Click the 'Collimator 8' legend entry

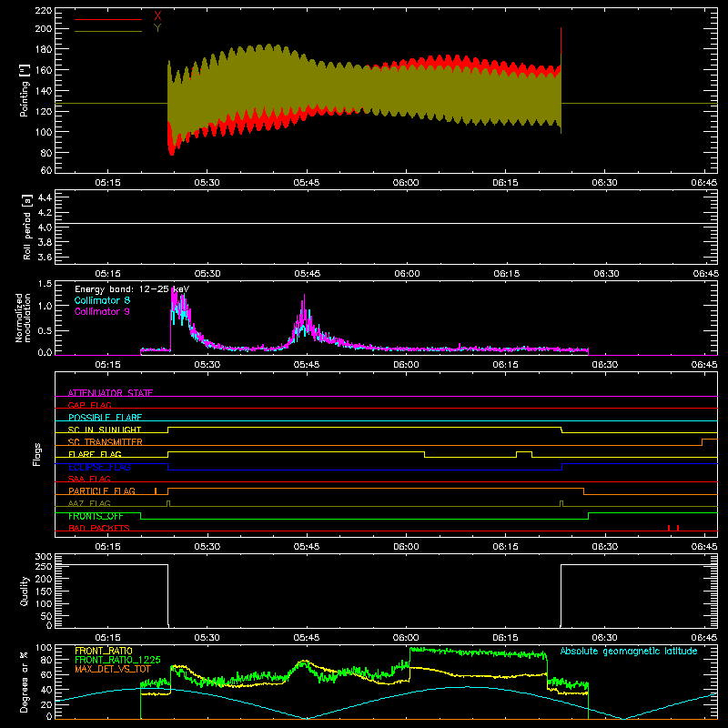tap(102, 300)
